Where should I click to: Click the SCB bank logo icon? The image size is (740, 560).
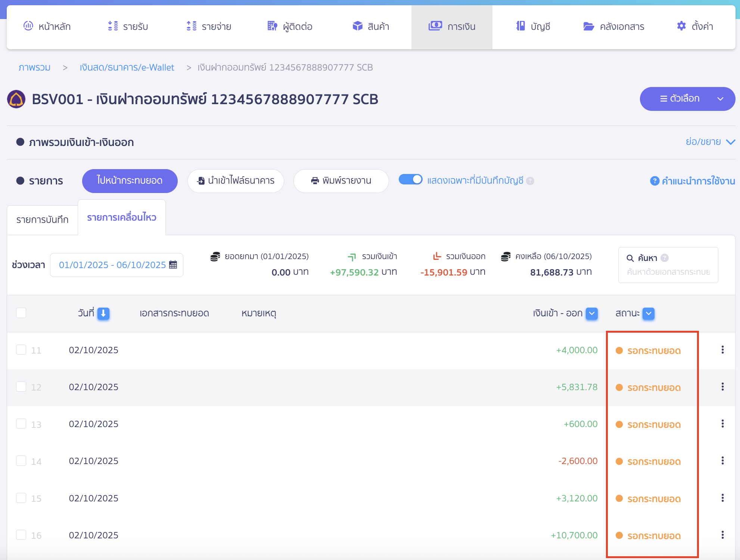point(16,99)
